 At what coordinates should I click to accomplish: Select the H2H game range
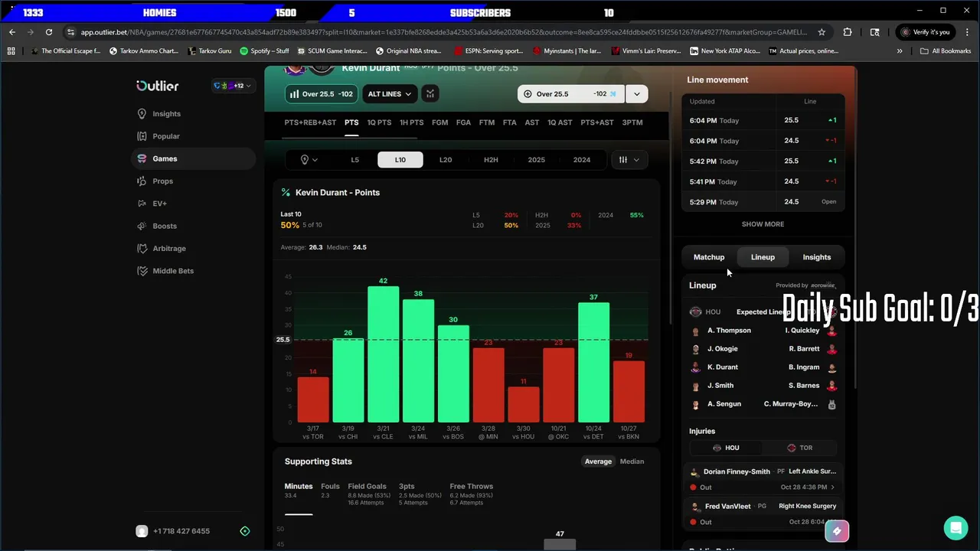point(491,160)
